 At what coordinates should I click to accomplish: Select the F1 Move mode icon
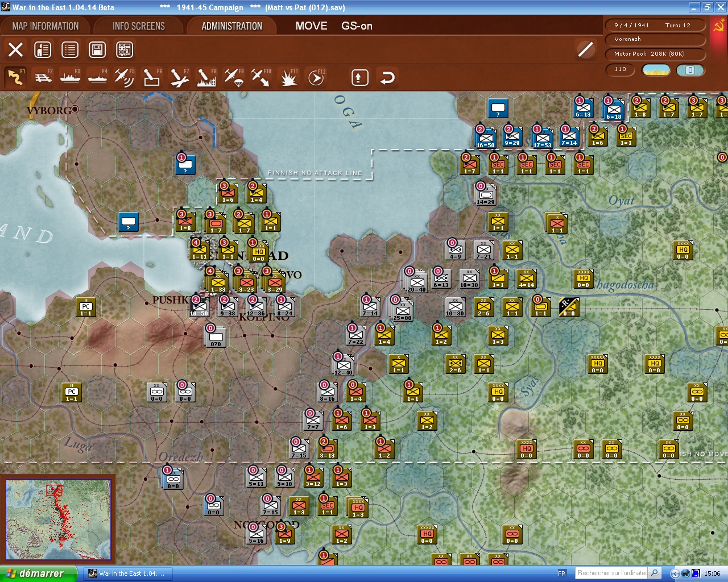click(x=15, y=77)
